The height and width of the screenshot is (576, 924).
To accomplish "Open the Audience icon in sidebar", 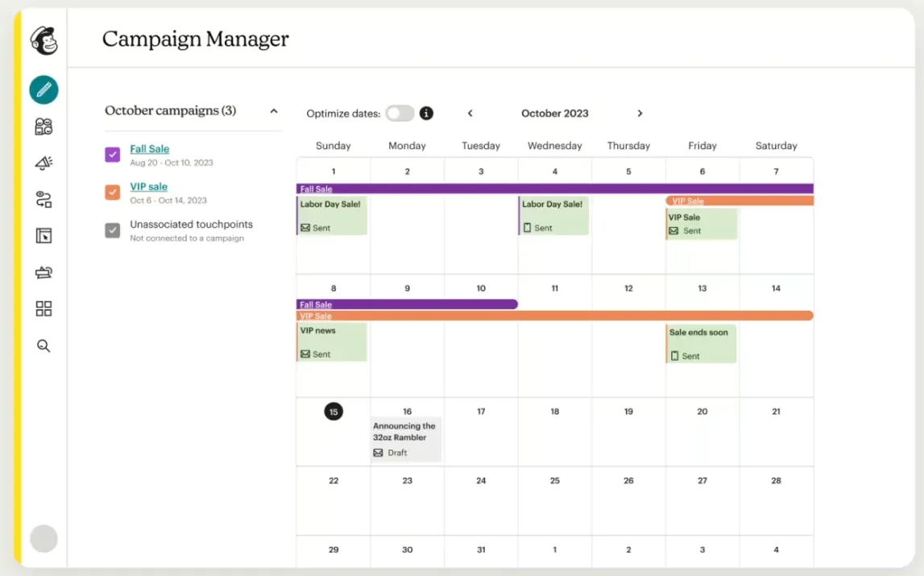I will pyautogui.click(x=44, y=126).
